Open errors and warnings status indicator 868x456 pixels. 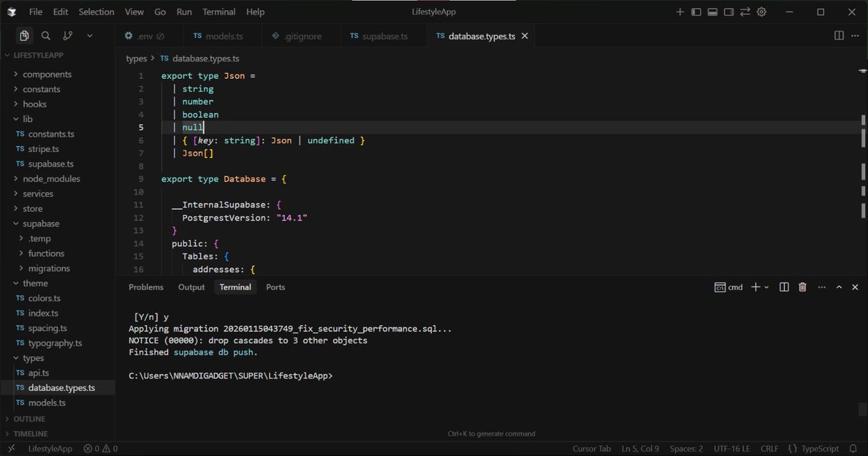point(101,449)
